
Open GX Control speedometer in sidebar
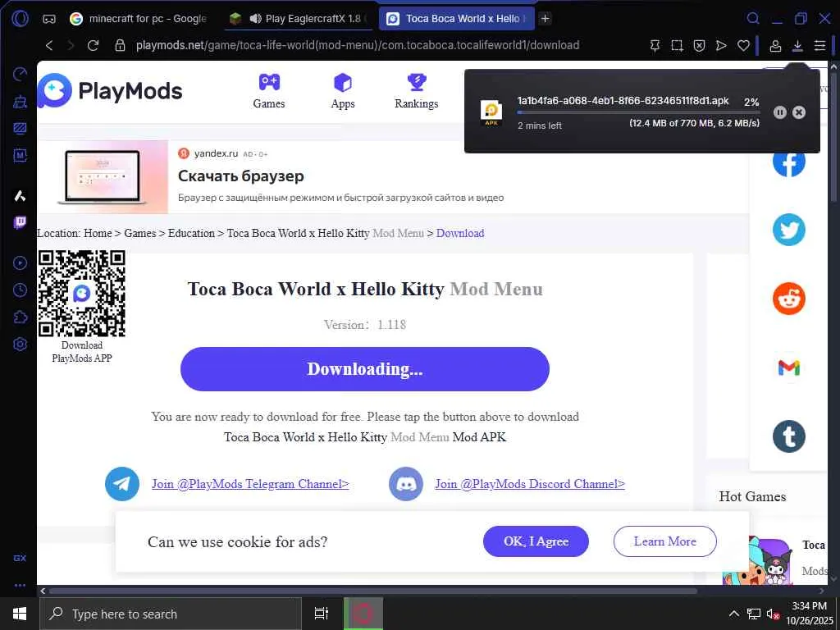pyautogui.click(x=20, y=74)
